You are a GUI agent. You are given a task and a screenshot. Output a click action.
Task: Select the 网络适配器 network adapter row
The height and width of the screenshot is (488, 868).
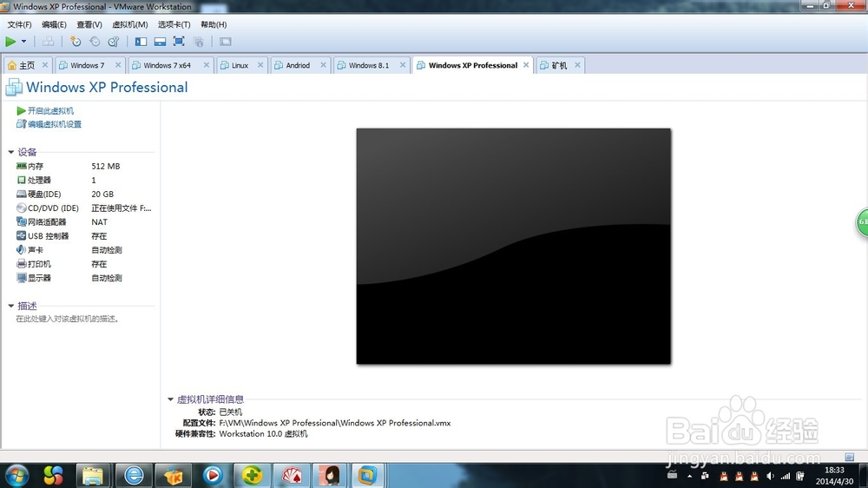pos(84,222)
